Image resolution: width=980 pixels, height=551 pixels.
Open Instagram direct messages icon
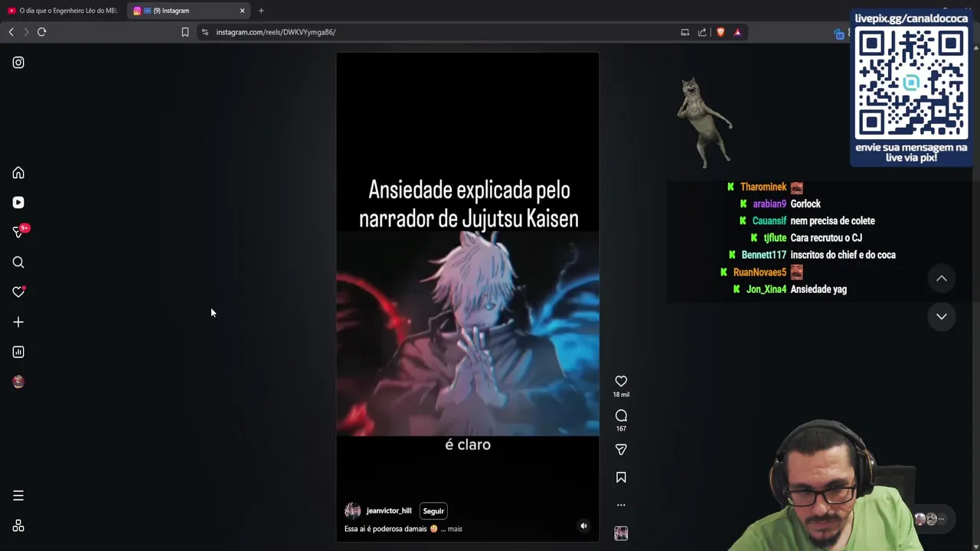[18, 232]
